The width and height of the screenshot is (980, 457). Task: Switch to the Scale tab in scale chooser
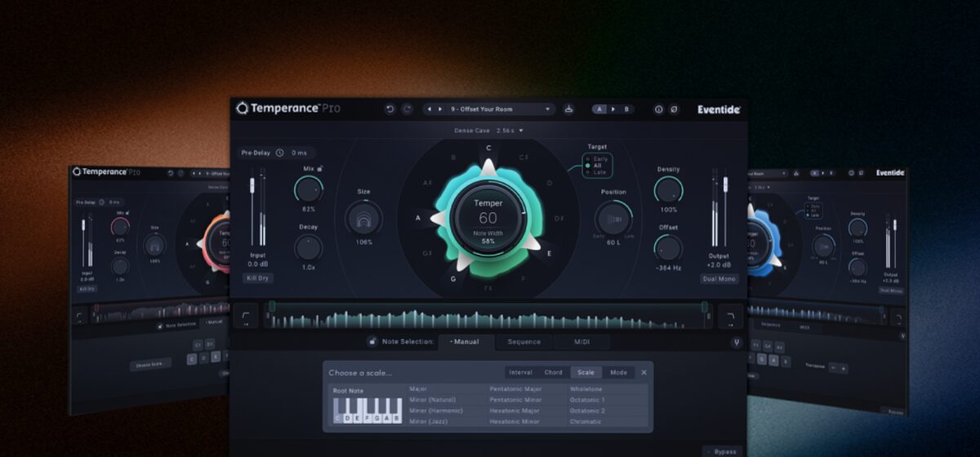click(586, 372)
